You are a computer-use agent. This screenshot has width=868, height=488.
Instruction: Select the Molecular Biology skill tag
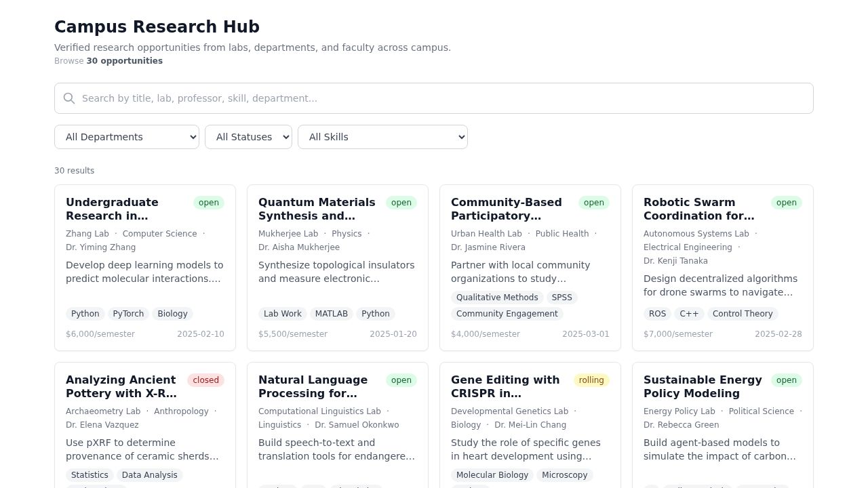pos(492,475)
